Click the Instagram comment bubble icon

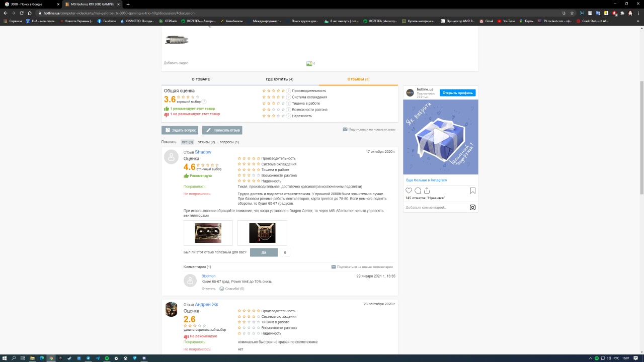point(418,191)
